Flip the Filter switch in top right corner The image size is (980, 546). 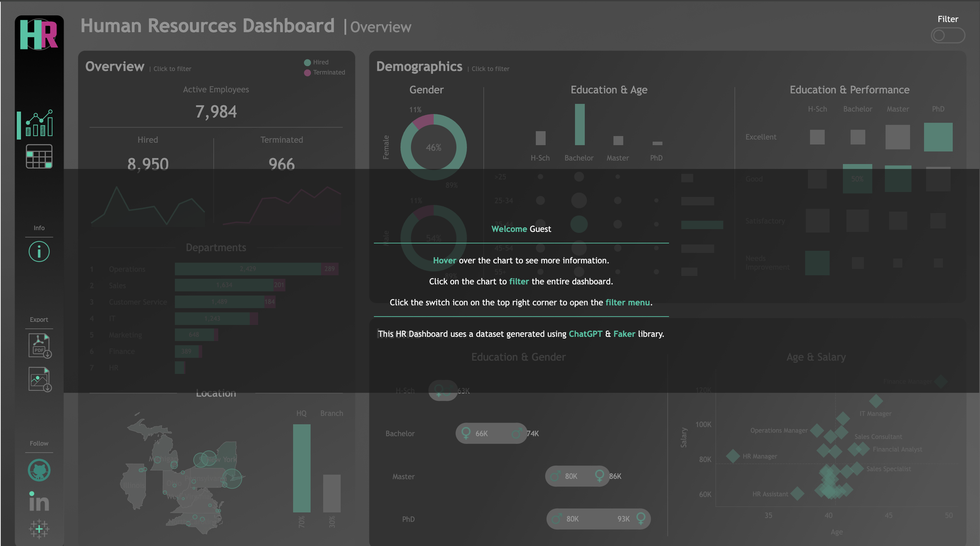pos(948,35)
